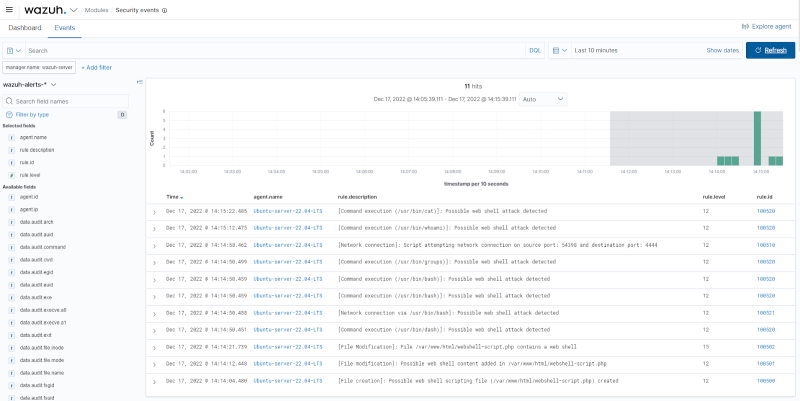Select the Events tab

click(x=65, y=28)
